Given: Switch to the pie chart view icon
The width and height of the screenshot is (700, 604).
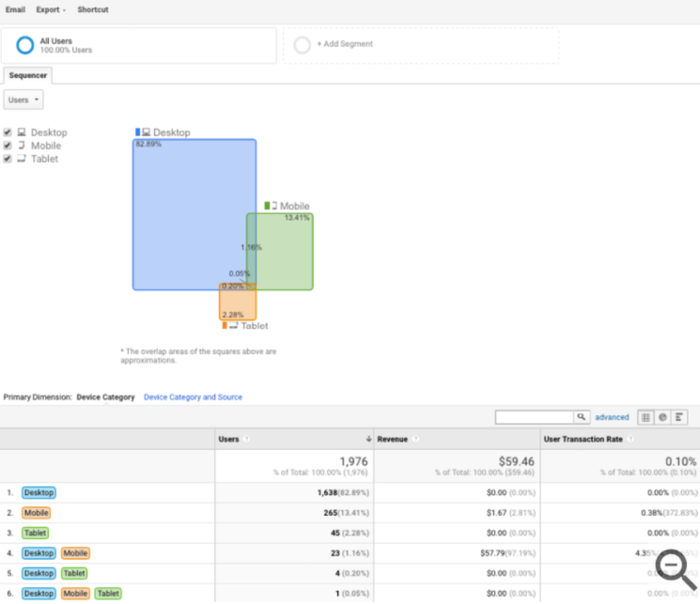Looking at the screenshot, I should tap(662, 417).
